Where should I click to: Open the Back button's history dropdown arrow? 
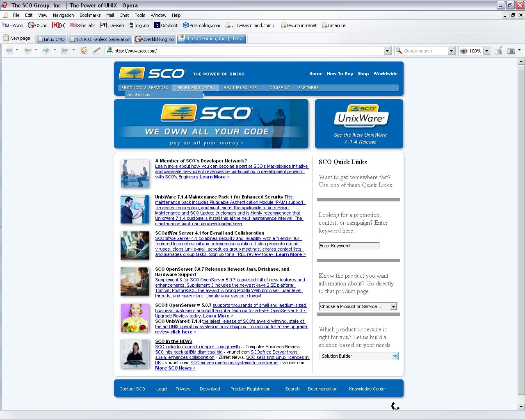pyautogui.click(x=36, y=50)
